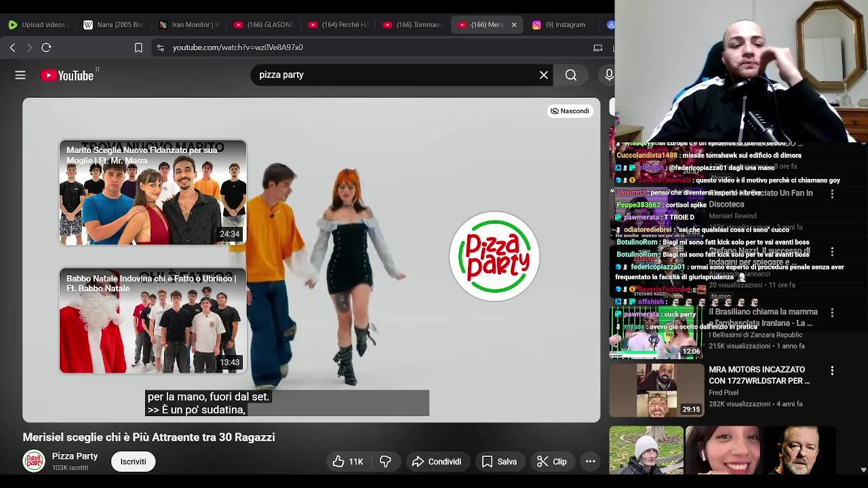Like the video with 11K thumbs up

click(x=349, y=462)
